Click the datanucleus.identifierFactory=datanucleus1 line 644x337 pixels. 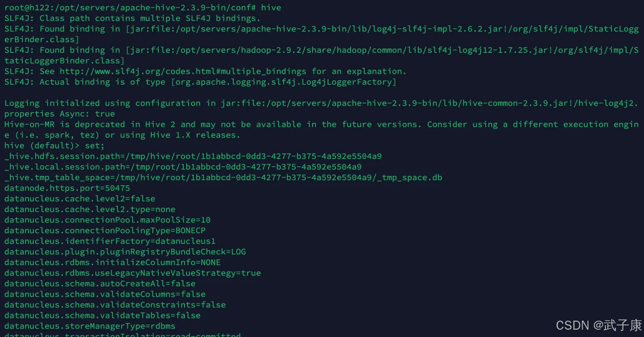(110, 241)
